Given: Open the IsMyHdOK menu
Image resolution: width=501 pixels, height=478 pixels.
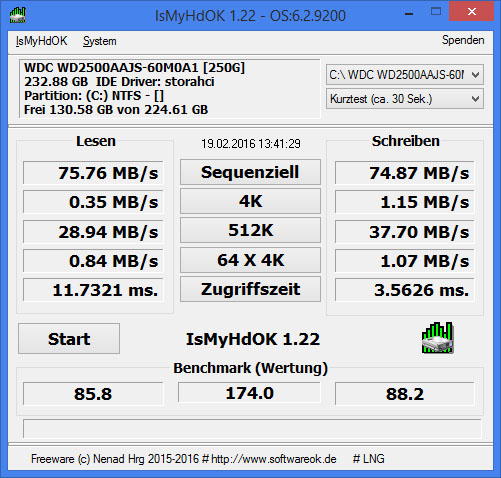Looking at the screenshot, I should pos(41,41).
